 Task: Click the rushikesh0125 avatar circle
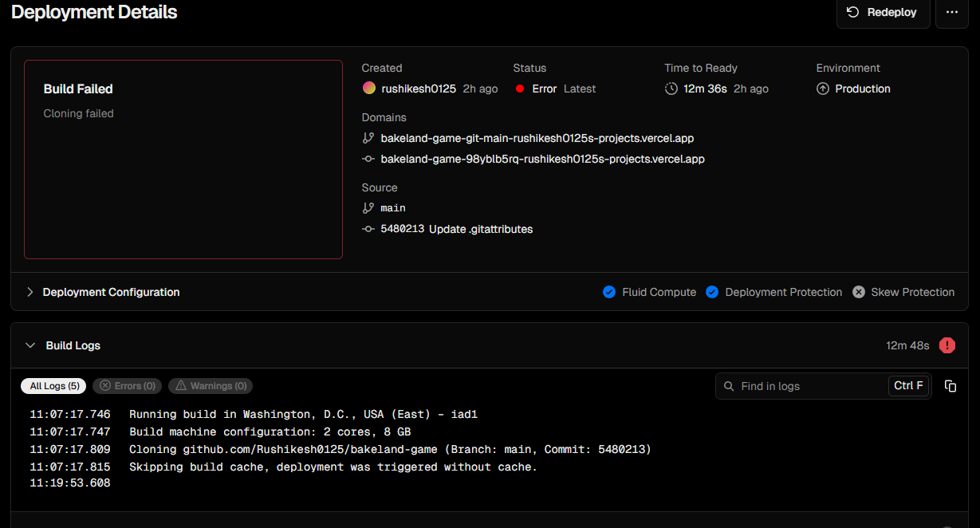click(x=368, y=89)
